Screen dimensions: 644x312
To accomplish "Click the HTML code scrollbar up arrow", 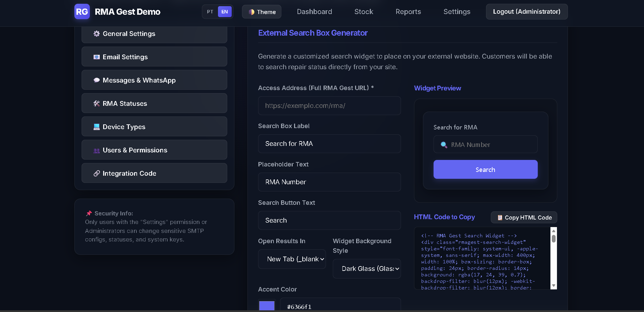I will 554,230.
